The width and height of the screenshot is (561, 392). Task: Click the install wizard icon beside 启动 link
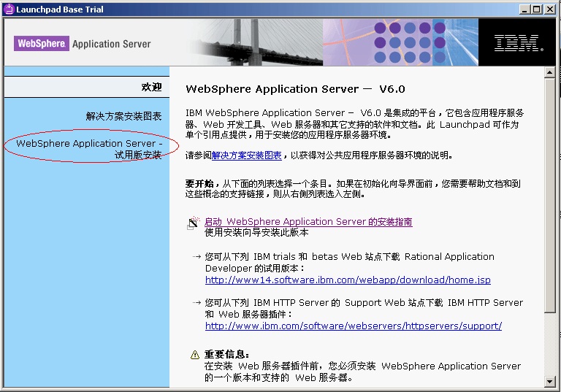click(194, 223)
